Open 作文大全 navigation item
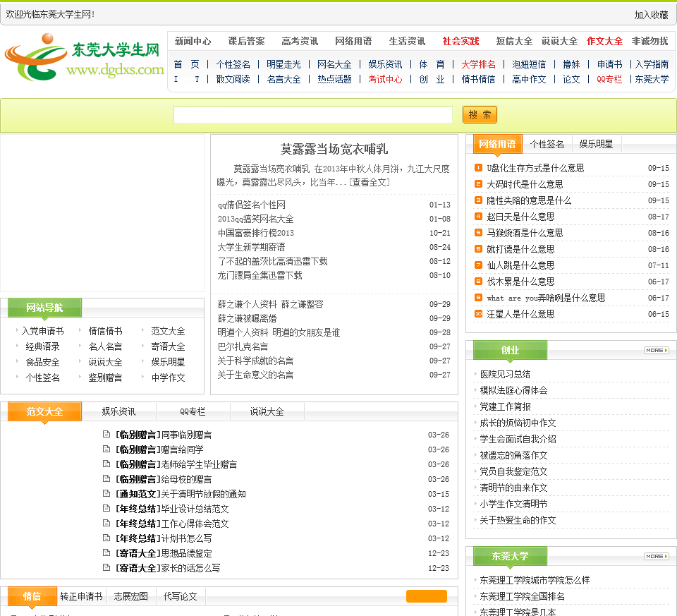 (604, 41)
